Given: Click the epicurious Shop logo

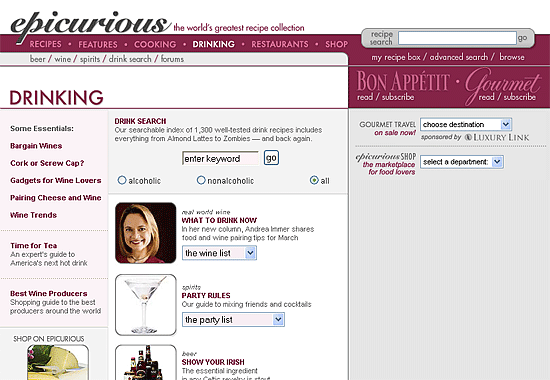Looking at the screenshot, I should pyautogui.click(x=386, y=156).
